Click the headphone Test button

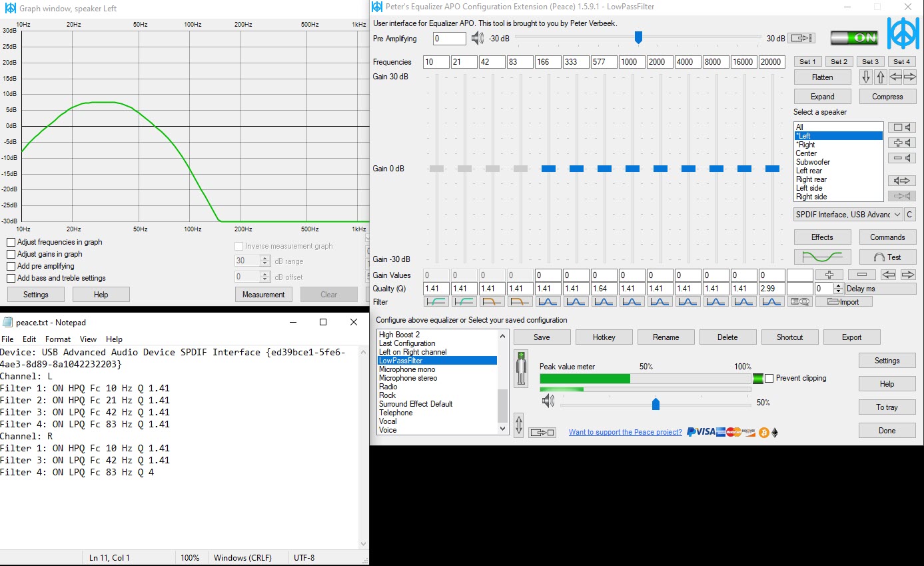(x=887, y=257)
